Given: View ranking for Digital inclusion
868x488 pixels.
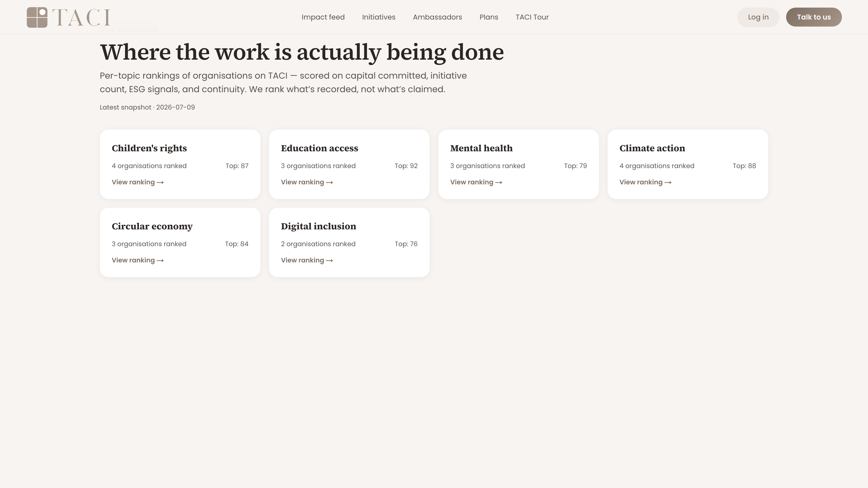Looking at the screenshot, I should coord(307,260).
